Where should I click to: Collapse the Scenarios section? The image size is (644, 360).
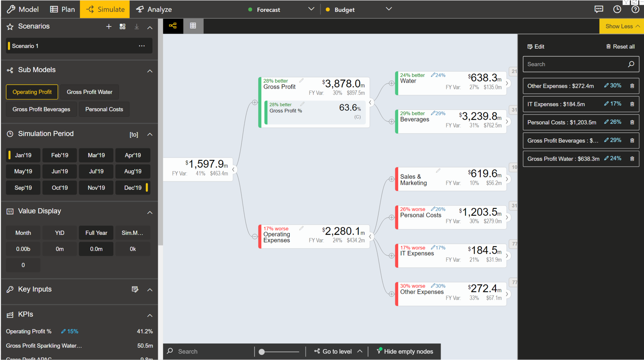(150, 27)
